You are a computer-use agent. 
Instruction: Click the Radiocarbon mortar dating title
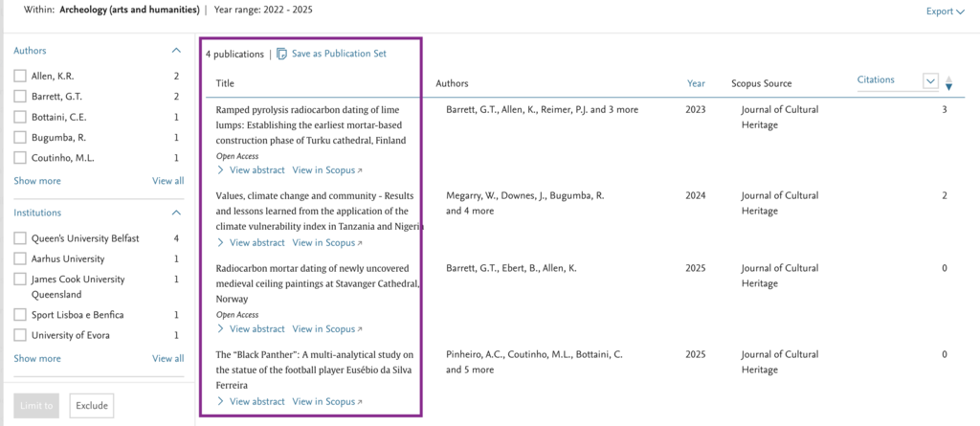pos(318,284)
